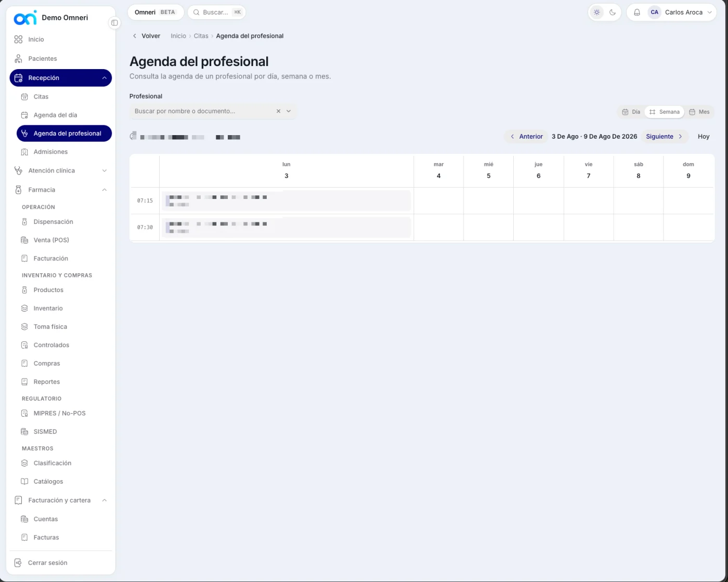Click the Facturas receipt icon
Screen dimensions: 728x582
point(24,537)
